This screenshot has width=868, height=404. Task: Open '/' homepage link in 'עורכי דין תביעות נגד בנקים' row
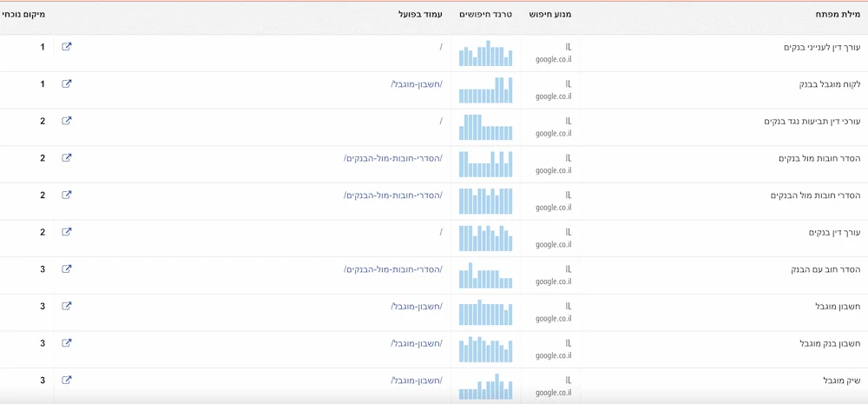click(x=441, y=122)
